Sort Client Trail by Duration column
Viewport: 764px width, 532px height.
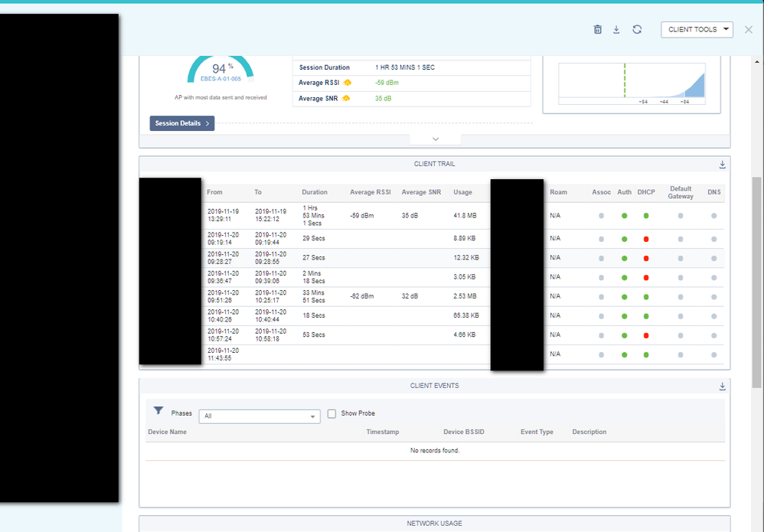(315, 192)
